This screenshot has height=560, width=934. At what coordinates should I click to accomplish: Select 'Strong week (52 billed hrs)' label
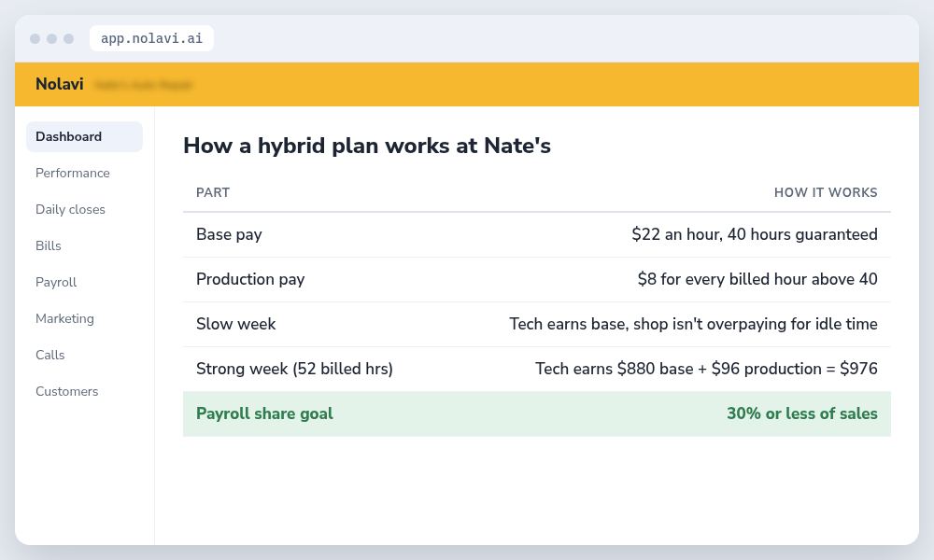[x=294, y=369]
